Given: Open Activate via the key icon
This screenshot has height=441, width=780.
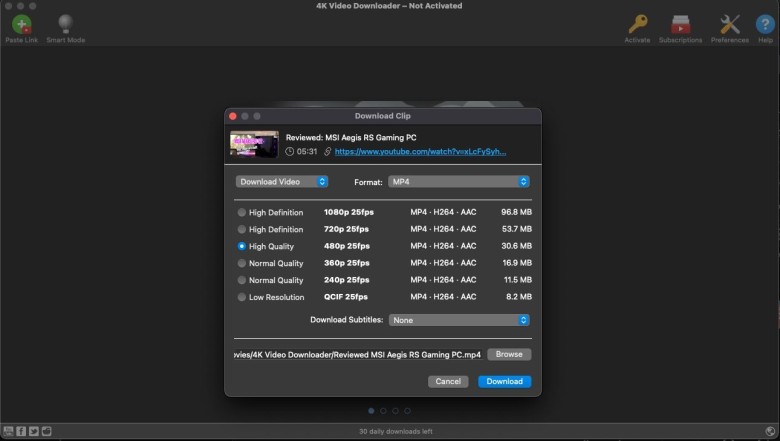Looking at the screenshot, I should pos(637,24).
